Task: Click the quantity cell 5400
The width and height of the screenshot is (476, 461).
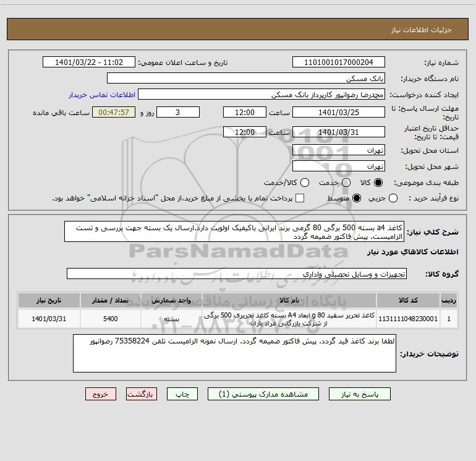Action: (110, 319)
